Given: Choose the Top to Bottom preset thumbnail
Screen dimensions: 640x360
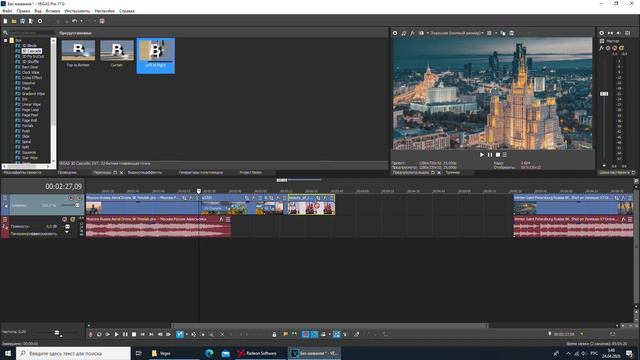Looking at the screenshot, I should point(78,51).
